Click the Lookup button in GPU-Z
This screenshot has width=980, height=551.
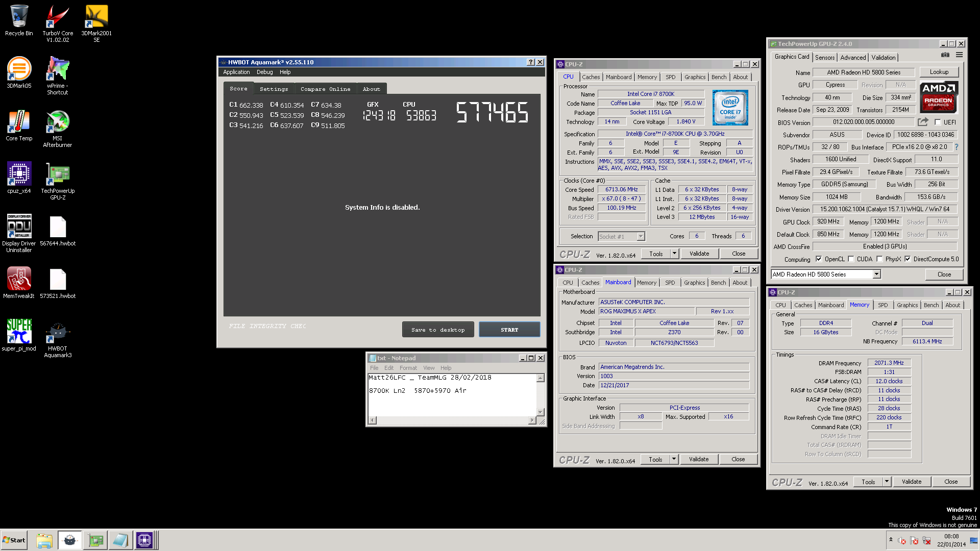(x=939, y=72)
